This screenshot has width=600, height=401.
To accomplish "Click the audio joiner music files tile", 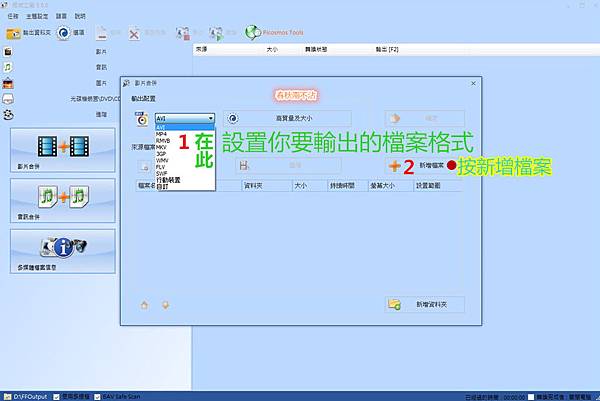I will (63, 200).
